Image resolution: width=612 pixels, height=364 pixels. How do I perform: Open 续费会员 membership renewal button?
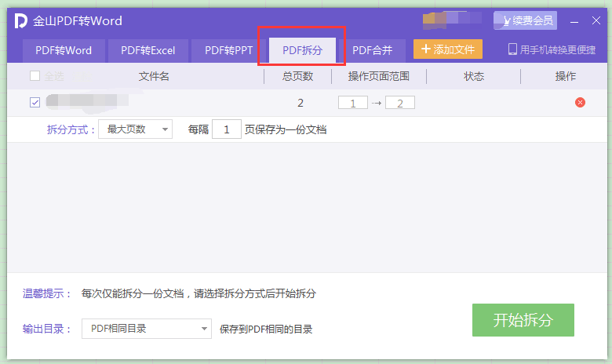[x=525, y=20]
